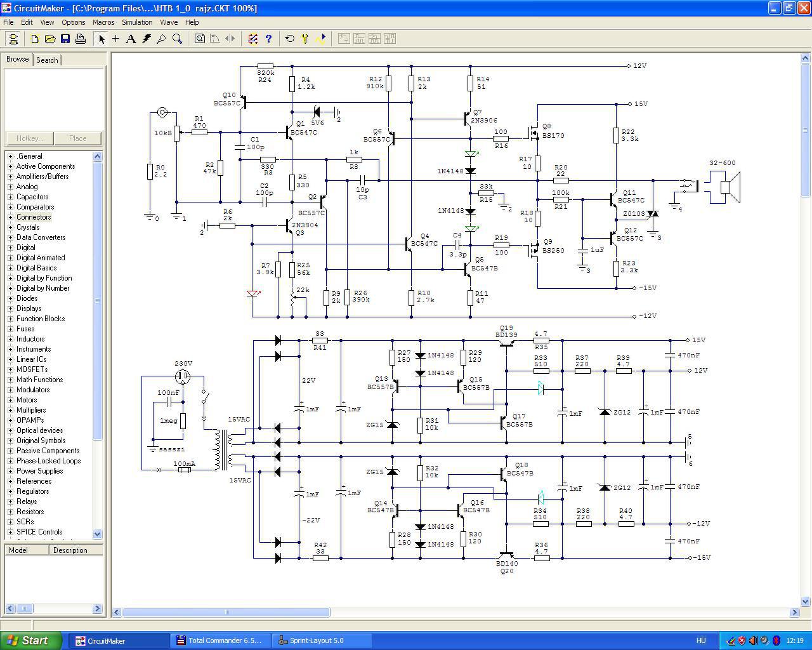The height and width of the screenshot is (650, 812).
Task: Run the simulation with the waveform icon
Action: pyautogui.click(x=320, y=39)
